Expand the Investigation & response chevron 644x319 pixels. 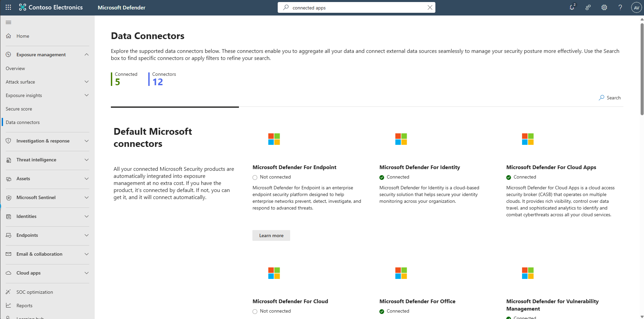pyautogui.click(x=87, y=141)
